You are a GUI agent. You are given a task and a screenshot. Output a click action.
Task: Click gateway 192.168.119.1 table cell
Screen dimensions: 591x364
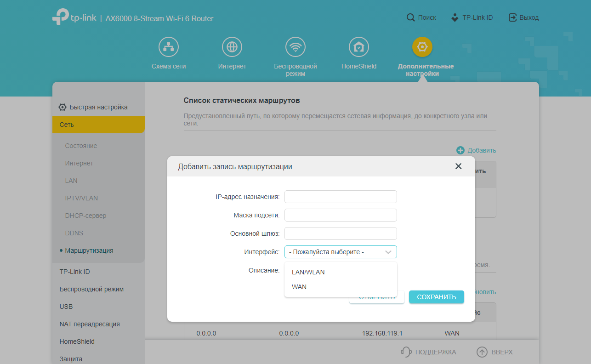(382, 333)
